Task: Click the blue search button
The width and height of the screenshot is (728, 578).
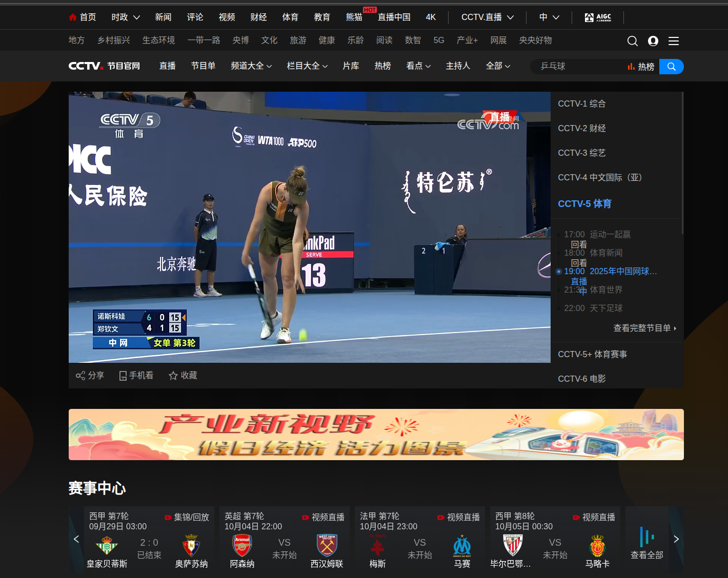Action: (x=671, y=67)
